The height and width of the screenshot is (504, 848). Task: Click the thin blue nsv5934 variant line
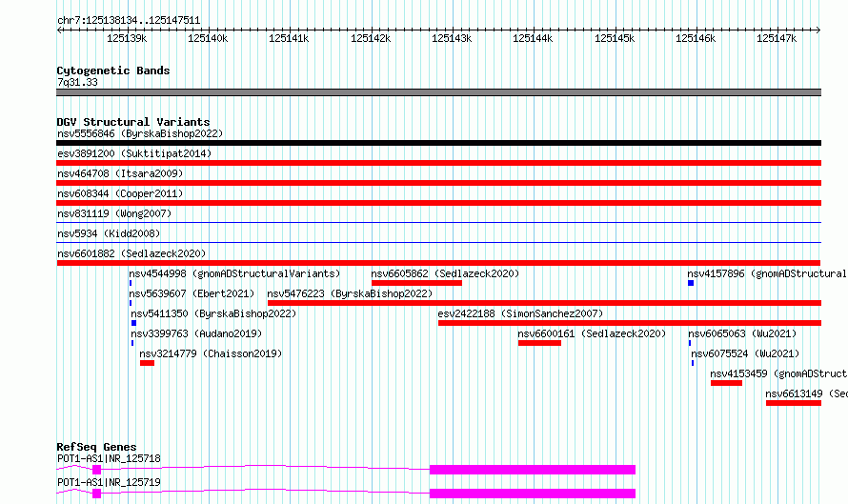[x=438, y=242]
